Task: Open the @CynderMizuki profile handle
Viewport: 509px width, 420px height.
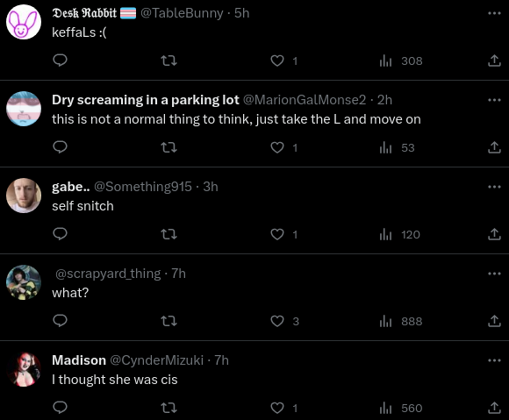Action: pyautogui.click(x=157, y=360)
